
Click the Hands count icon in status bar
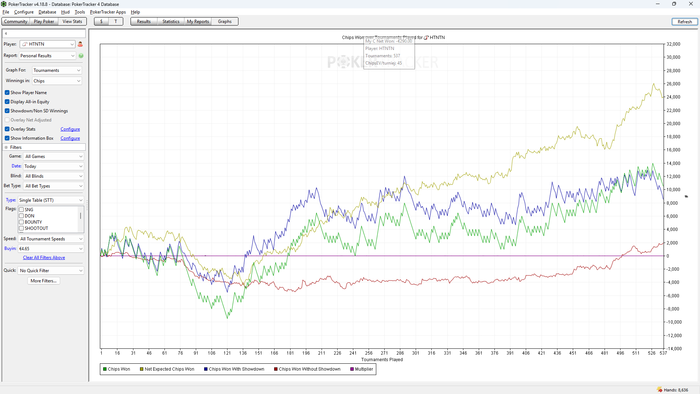659,390
